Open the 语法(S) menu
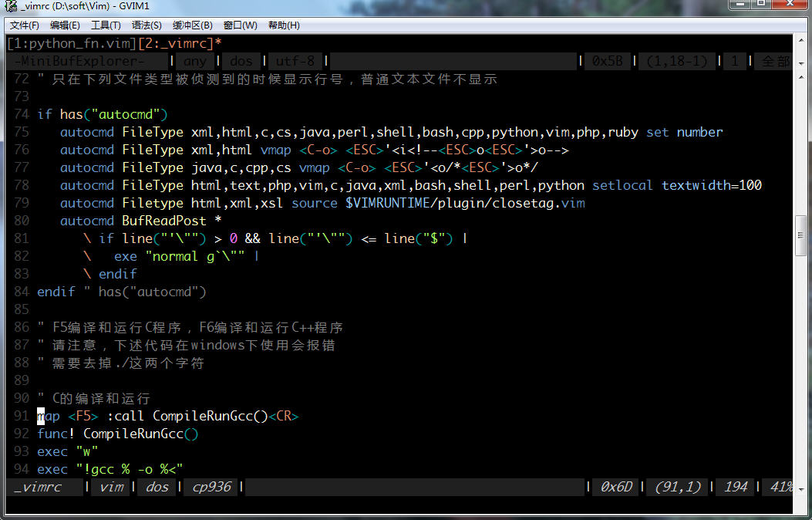The width and height of the screenshot is (812, 520). click(147, 25)
